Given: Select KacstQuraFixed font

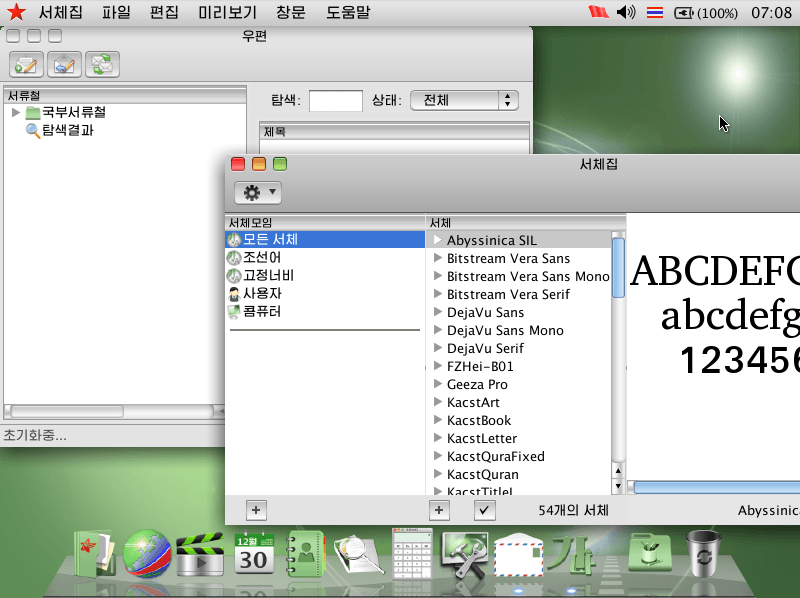Looking at the screenshot, I should [495, 456].
